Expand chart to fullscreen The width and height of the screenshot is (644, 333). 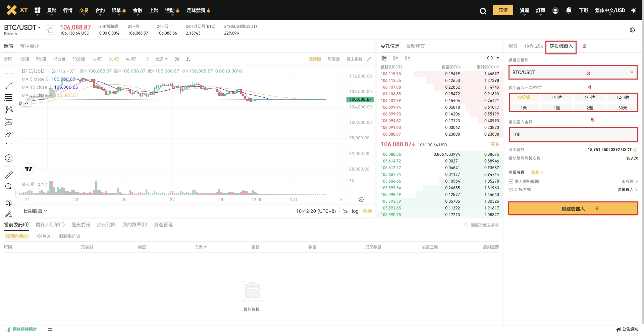[x=369, y=59]
